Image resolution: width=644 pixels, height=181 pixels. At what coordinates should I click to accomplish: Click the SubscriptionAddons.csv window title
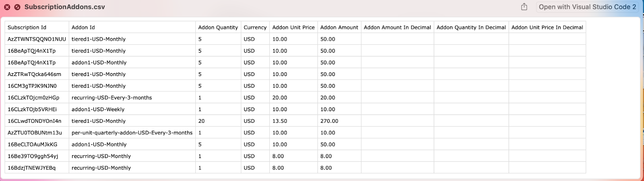point(65,7)
